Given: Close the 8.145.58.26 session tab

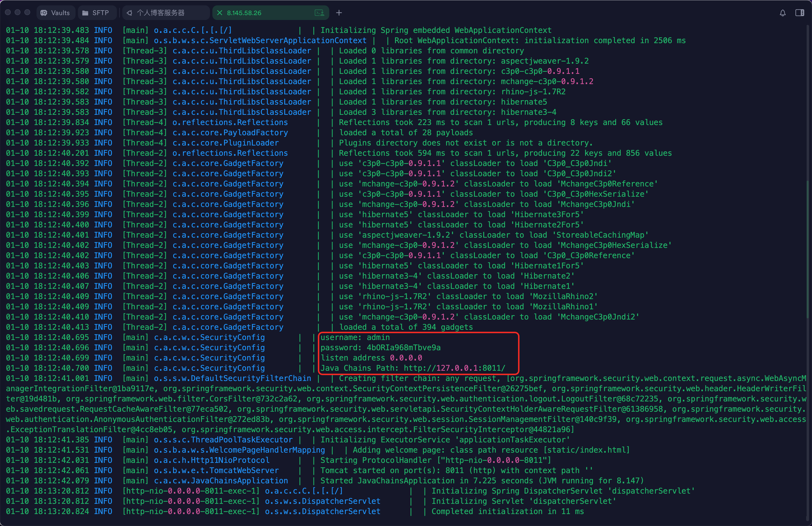Looking at the screenshot, I should tap(220, 13).
